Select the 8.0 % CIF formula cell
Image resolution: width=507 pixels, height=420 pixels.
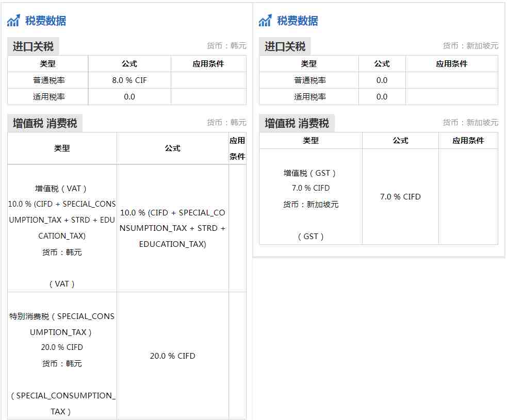[129, 80]
